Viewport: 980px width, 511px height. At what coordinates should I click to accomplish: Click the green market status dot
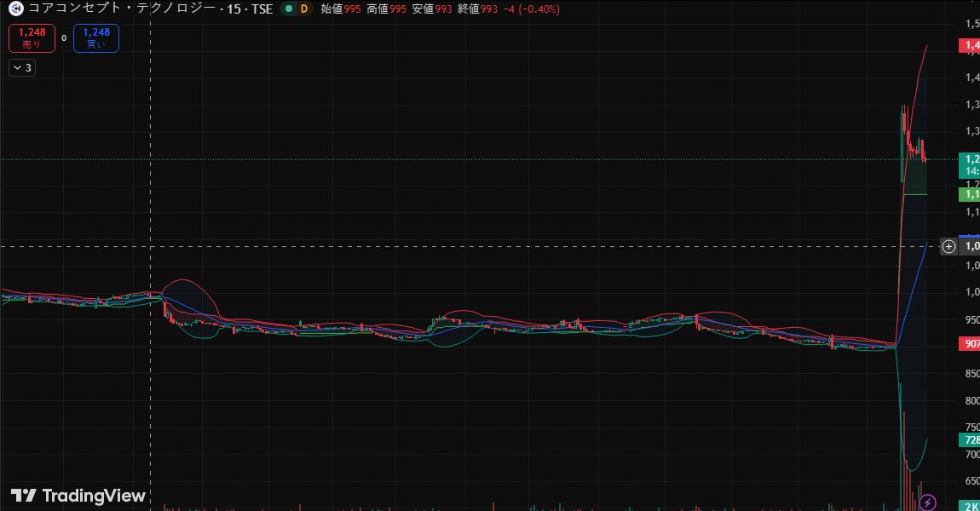coord(288,9)
